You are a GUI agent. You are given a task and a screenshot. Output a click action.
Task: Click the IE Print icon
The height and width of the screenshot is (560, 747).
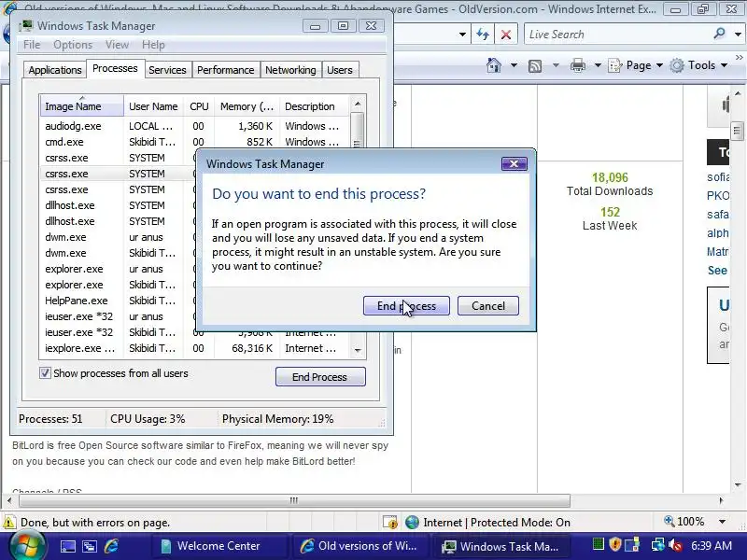tap(577, 65)
